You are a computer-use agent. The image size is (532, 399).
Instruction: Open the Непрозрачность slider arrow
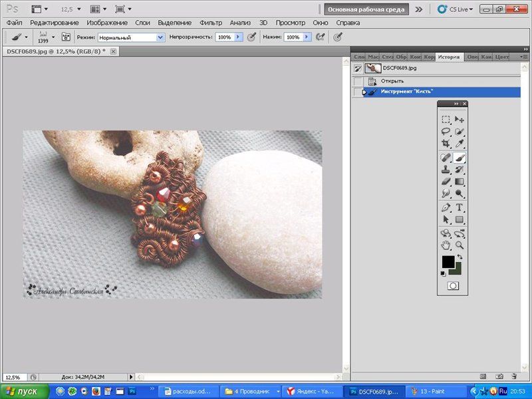(239, 37)
